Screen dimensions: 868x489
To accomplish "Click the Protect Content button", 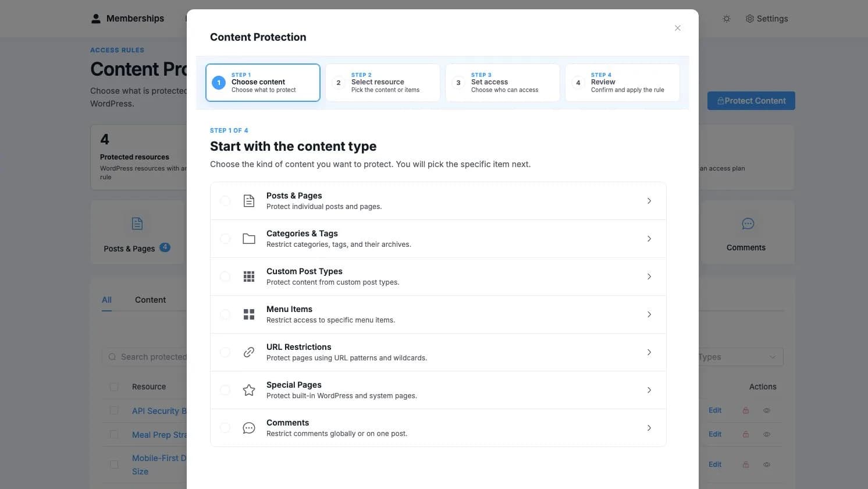I will tap(751, 101).
